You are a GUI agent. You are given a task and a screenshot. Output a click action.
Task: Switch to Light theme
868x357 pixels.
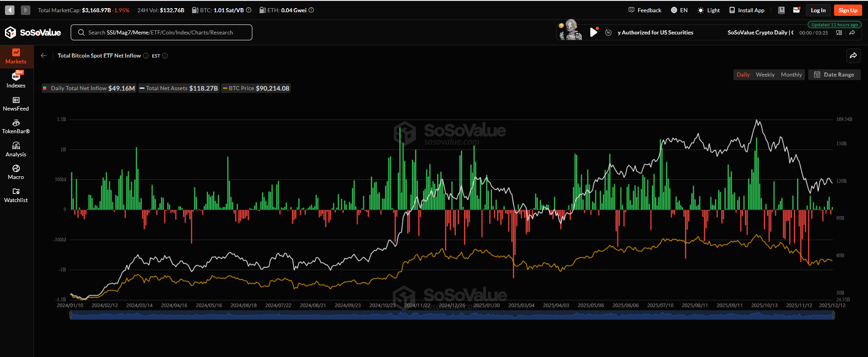point(709,10)
